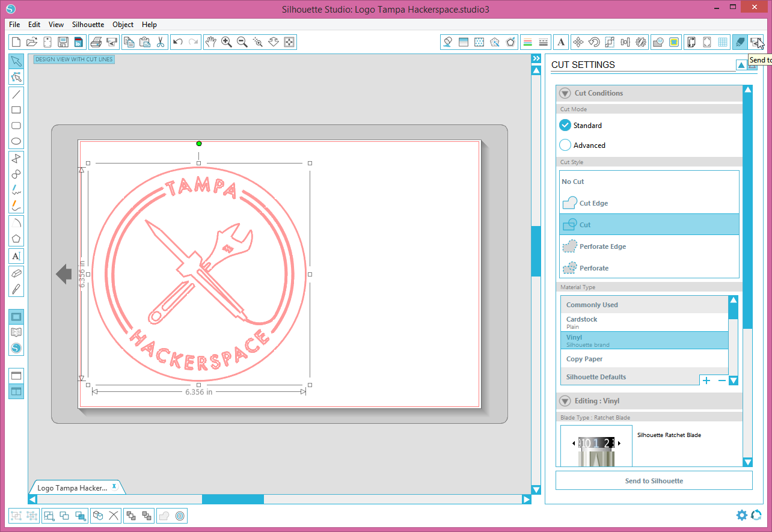Screen dimensions: 772x532
Task: Undo the last action
Action: click(x=177, y=42)
